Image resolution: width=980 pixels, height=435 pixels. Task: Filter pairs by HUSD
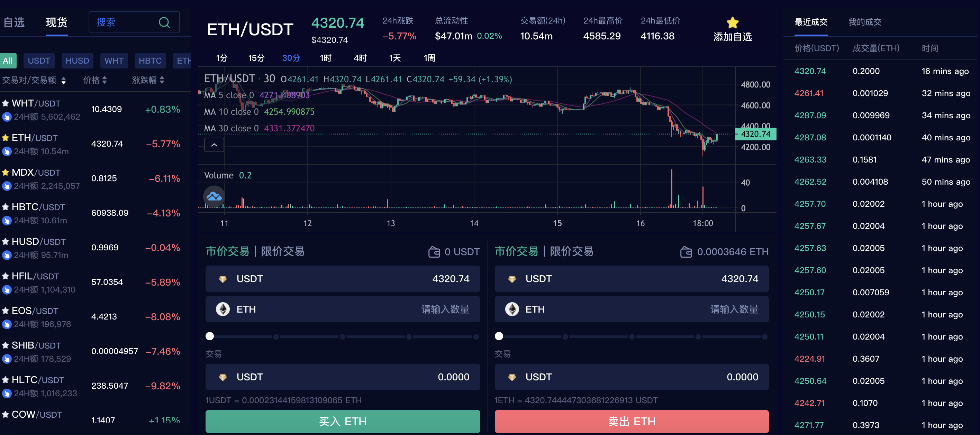[77, 61]
